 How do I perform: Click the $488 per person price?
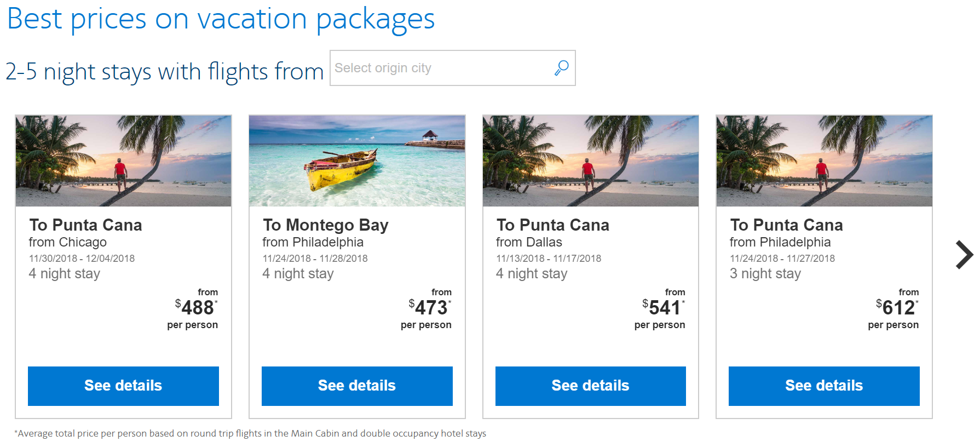tap(197, 308)
